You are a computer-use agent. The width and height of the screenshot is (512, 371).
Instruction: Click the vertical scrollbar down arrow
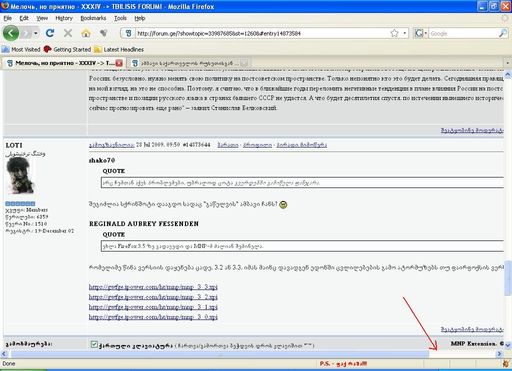pyautogui.click(x=508, y=345)
